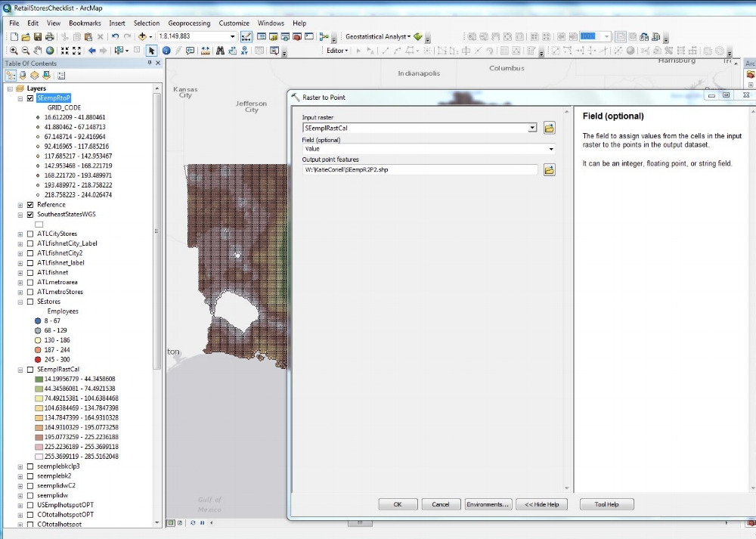Click the Add Data button
Viewport: 756px width, 539px height.
(142, 36)
